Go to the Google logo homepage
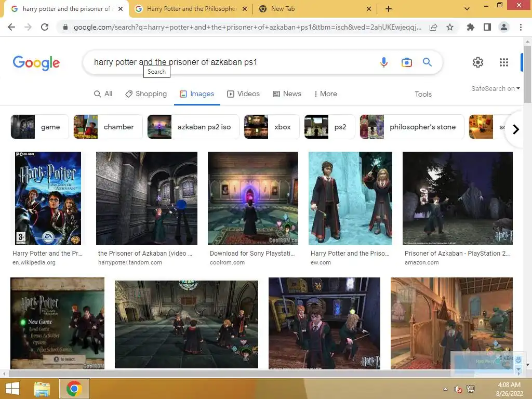532x399 pixels. 36,63
